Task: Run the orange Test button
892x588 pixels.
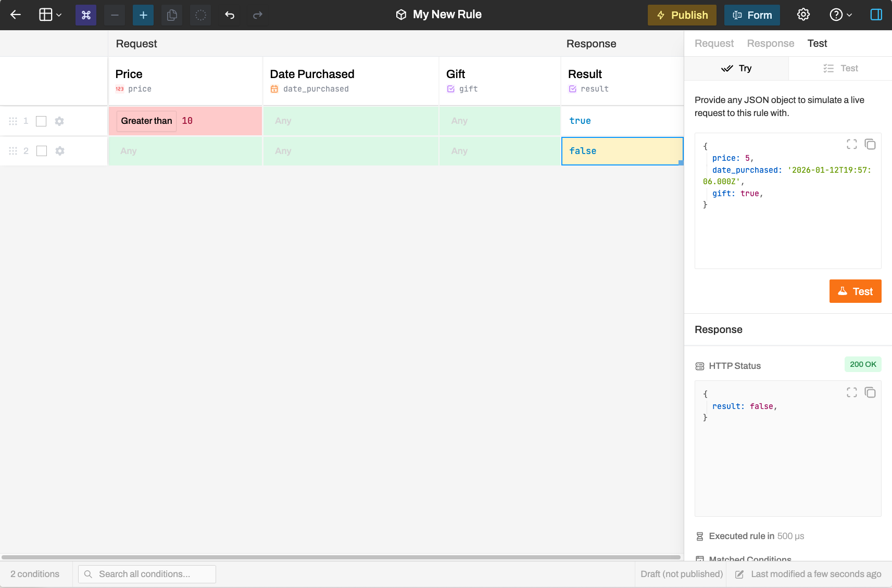Action: (x=855, y=291)
